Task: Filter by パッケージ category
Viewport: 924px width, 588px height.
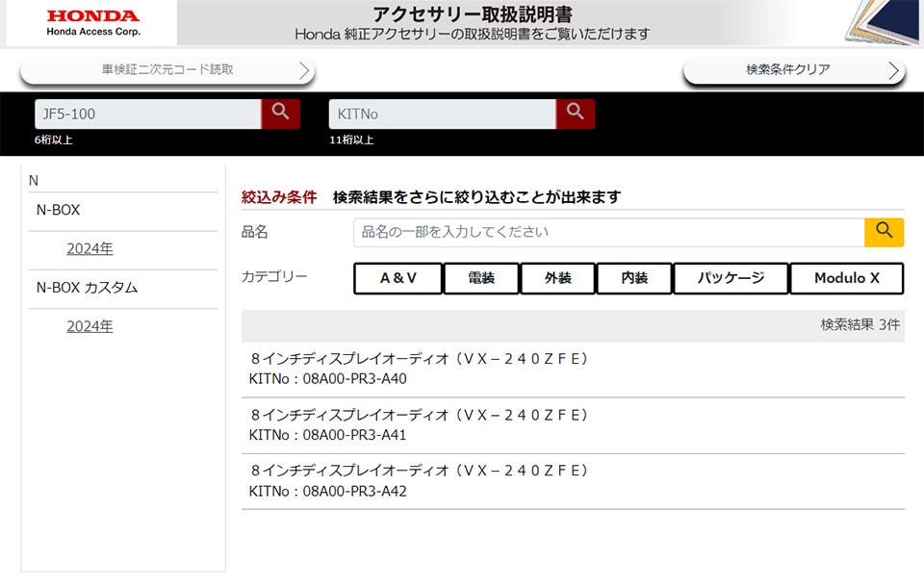Action: (x=731, y=278)
